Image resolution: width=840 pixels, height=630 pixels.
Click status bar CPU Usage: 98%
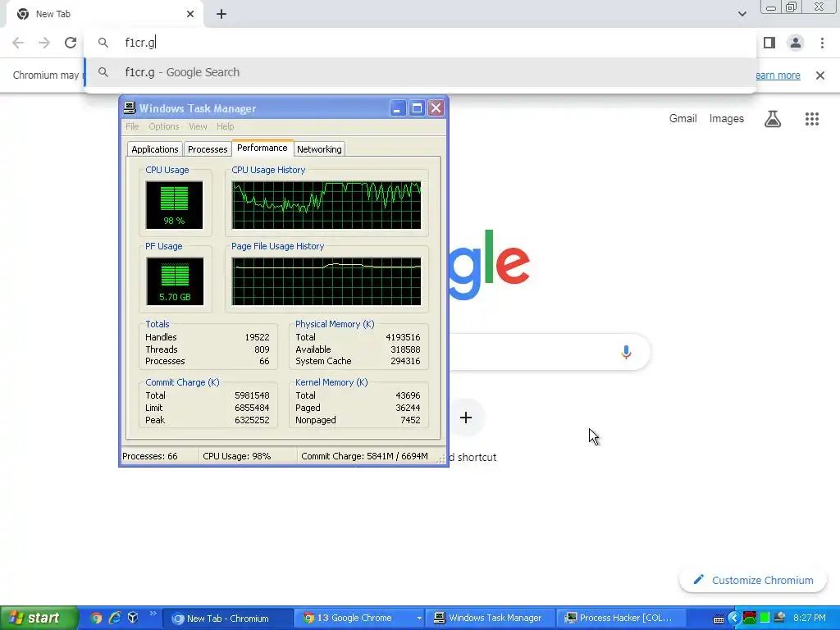click(237, 456)
